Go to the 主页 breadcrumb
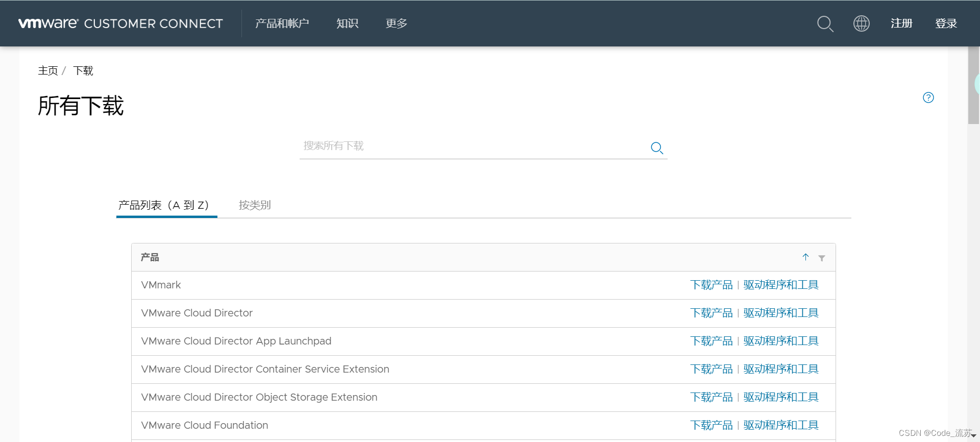This screenshot has height=442, width=980. 48,70
